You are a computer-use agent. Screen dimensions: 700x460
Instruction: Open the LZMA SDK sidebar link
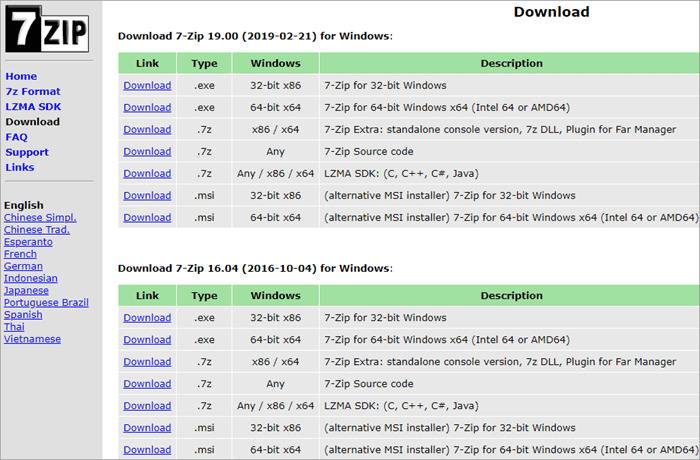click(x=32, y=106)
